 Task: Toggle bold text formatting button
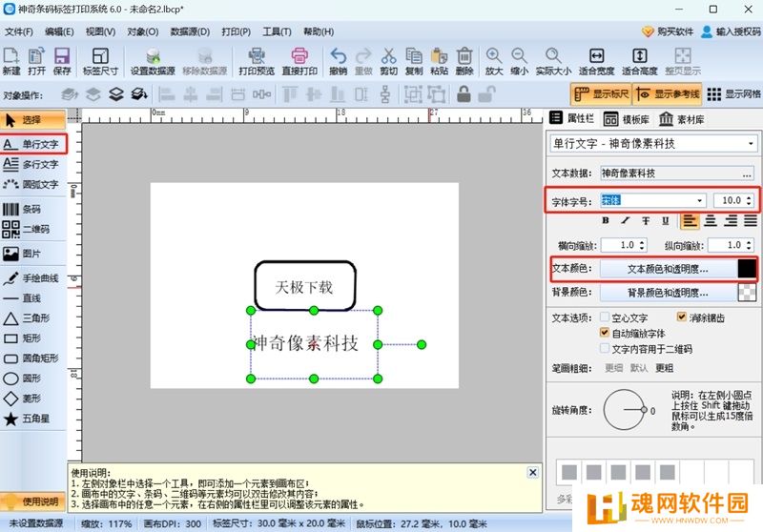[x=606, y=221]
